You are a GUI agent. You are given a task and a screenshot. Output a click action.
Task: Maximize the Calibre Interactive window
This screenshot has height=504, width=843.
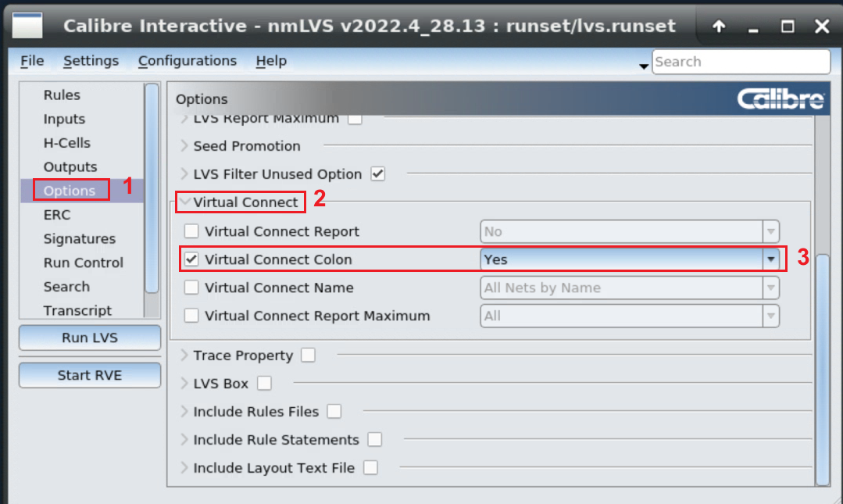click(787, 26)
